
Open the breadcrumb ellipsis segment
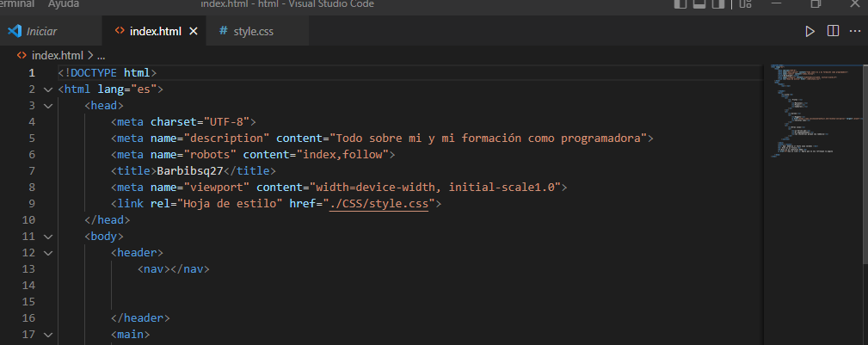(x=100, y=56)
